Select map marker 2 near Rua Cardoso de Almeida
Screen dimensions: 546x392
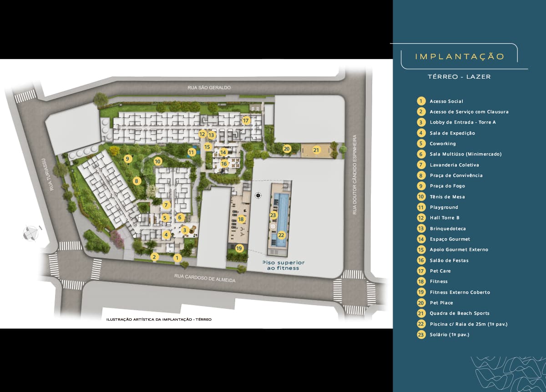(x=154, y=257)
